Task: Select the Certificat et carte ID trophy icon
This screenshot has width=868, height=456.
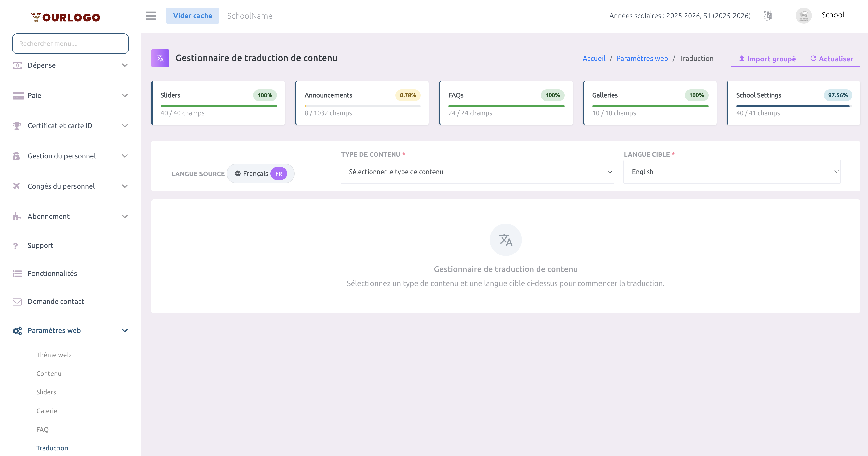Action: [x=17, y=125]
